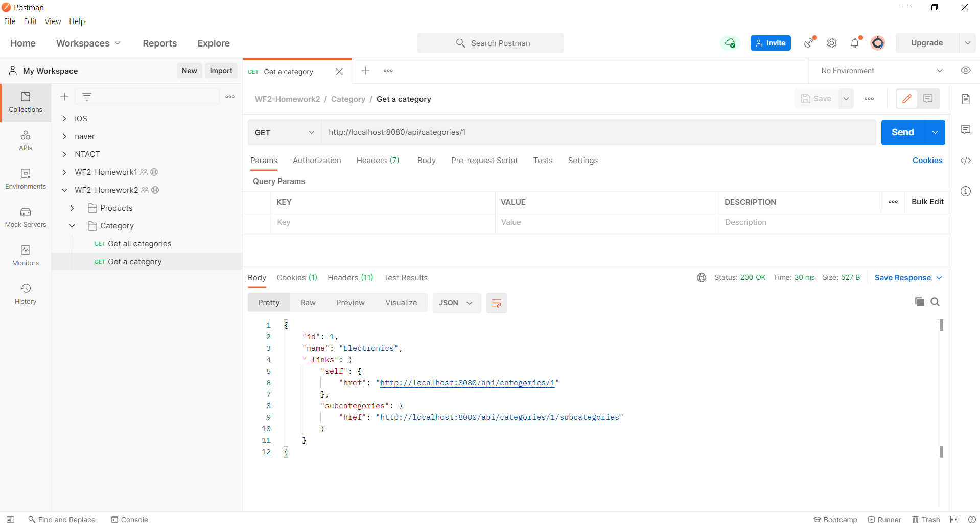Open the Monitors sidebar panel
This screenshot has height=526, width=980.
pos(26,256)
